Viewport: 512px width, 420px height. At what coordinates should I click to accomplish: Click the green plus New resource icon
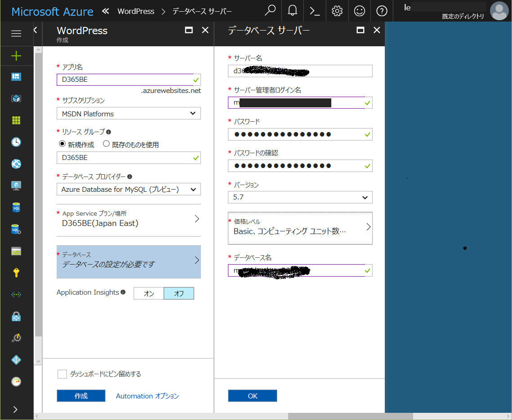16,56
